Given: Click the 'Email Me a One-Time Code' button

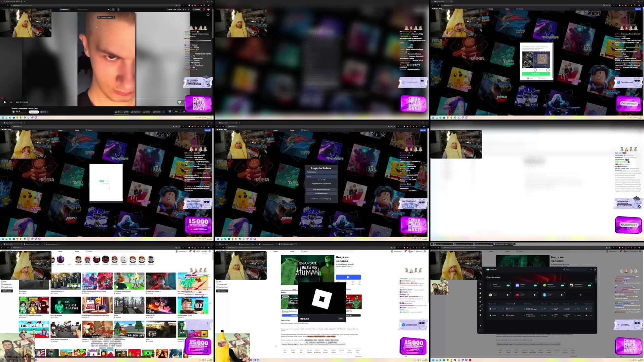Looking at the screenshot, I should 321,190.
